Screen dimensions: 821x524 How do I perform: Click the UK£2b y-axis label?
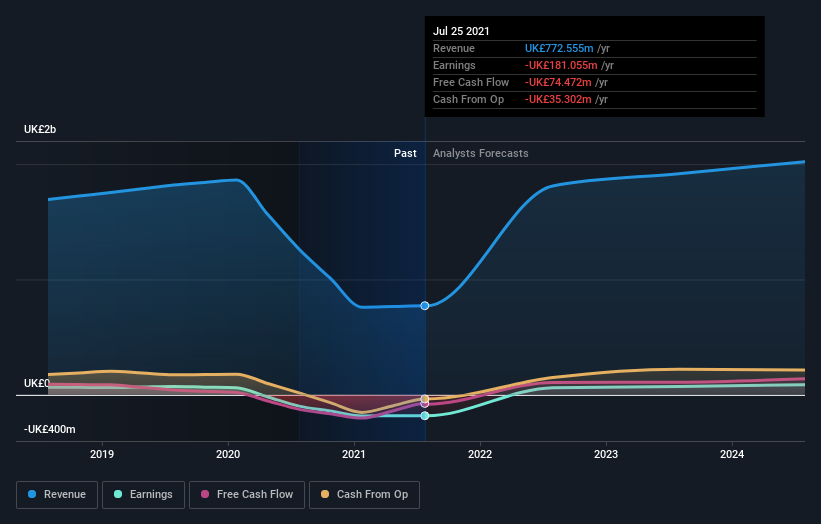click(x=40, y=129)
